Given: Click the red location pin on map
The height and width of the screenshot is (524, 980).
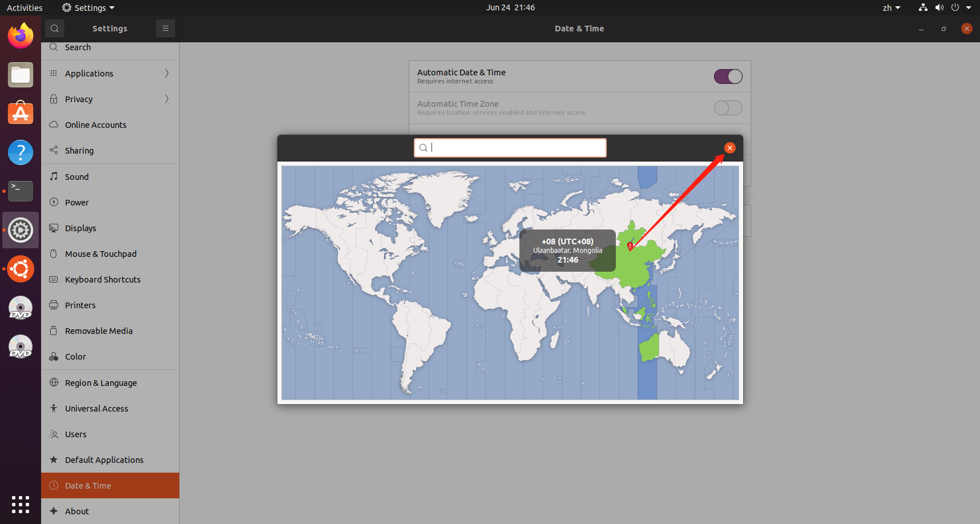Looking at the screenshot, I should [630, 246].
